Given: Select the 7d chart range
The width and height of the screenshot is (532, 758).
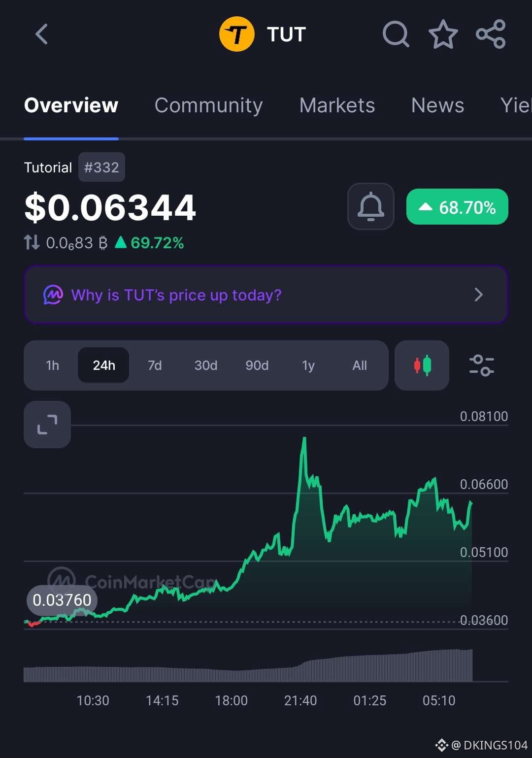Looking at the screenshot, I should tap(155, 365).
